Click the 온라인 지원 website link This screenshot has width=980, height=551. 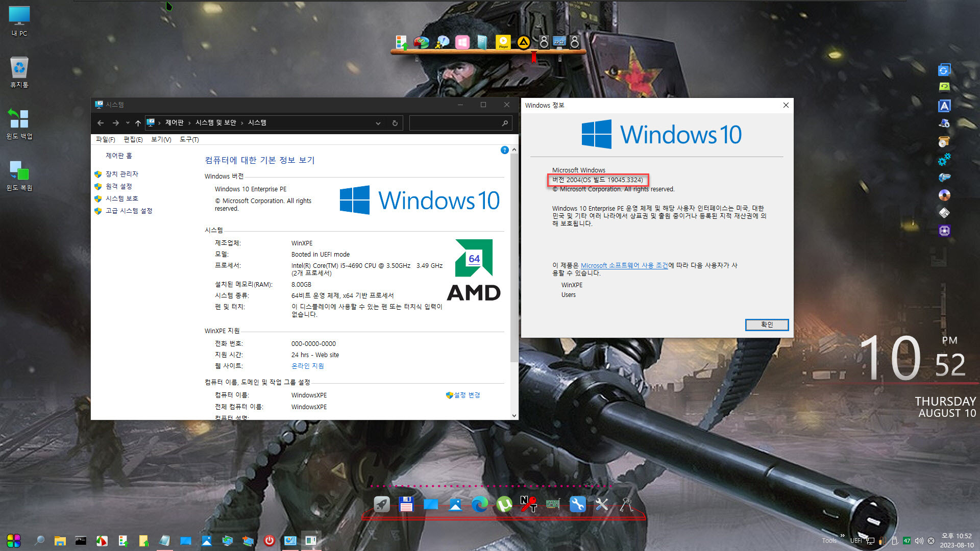point(307,366)
